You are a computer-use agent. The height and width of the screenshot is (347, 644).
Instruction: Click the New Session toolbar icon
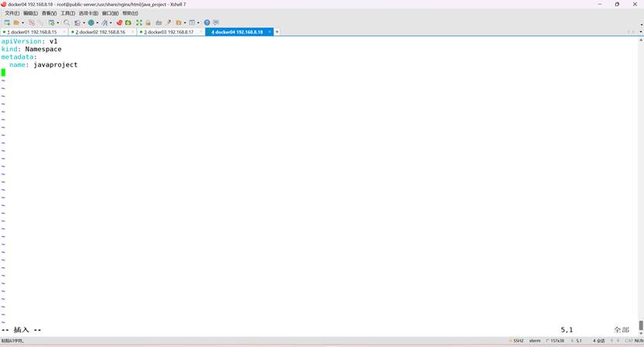[7, 22]
